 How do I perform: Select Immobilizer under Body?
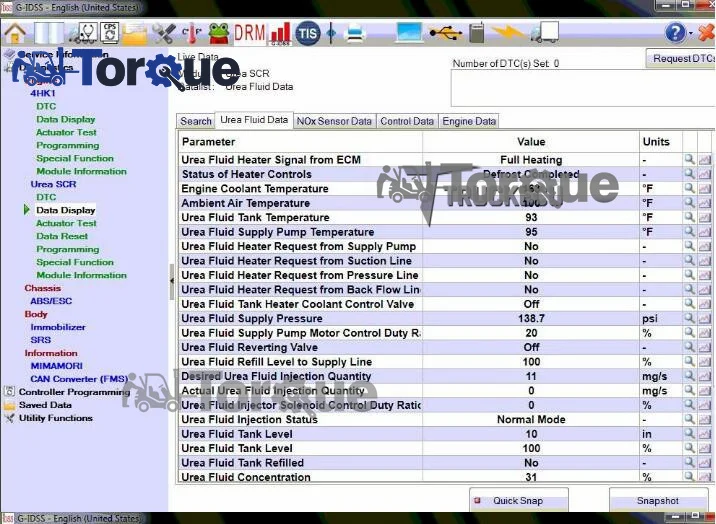pyautogui.click(x=58, y=327)
